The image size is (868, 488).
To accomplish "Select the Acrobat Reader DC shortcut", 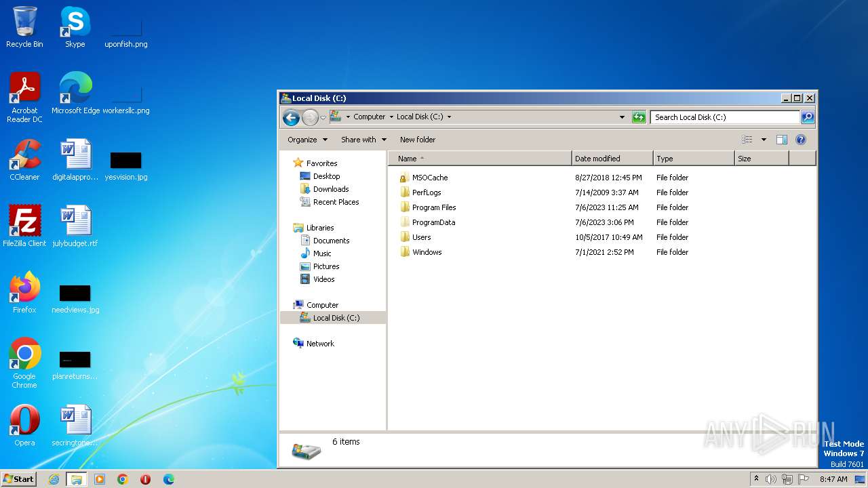I will pyautogui.click(x=24, y=98).
